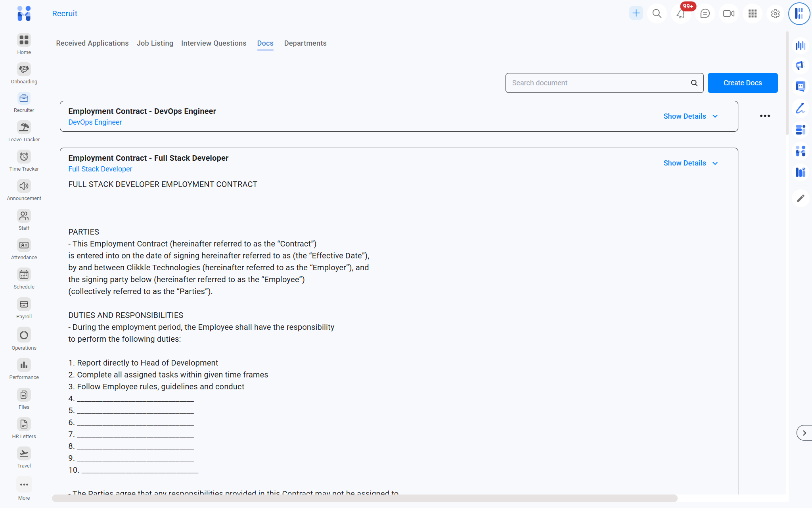
Task: Click the pencil edit icon in the right panel
Action: (801, 198)
